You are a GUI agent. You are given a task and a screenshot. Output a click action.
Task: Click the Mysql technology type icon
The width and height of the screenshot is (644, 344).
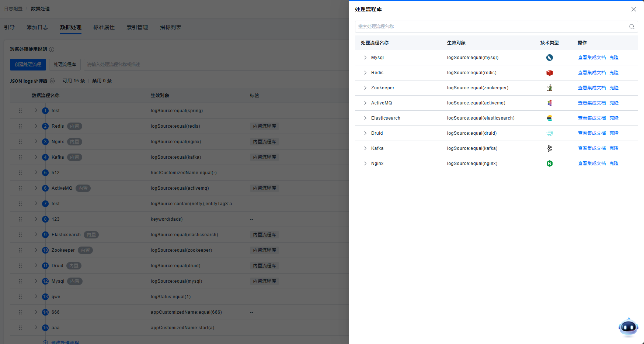549,58
